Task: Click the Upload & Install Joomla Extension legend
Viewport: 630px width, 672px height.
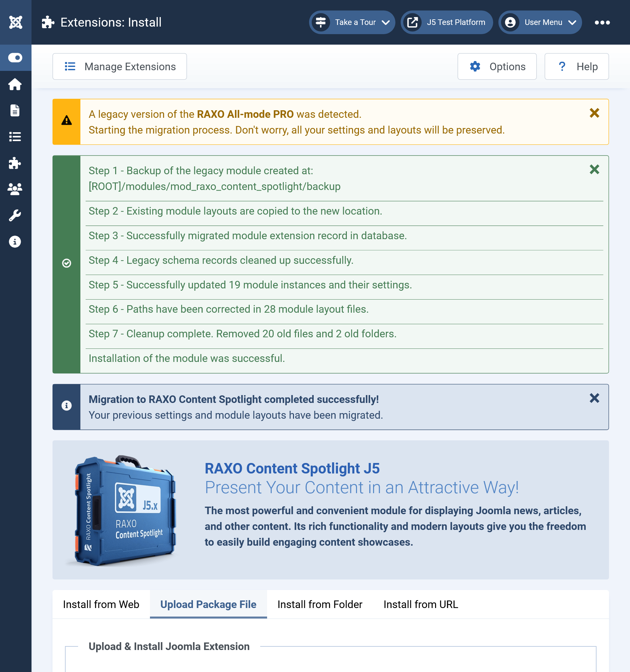Action: pyautogui.click(x=169, y=647)
